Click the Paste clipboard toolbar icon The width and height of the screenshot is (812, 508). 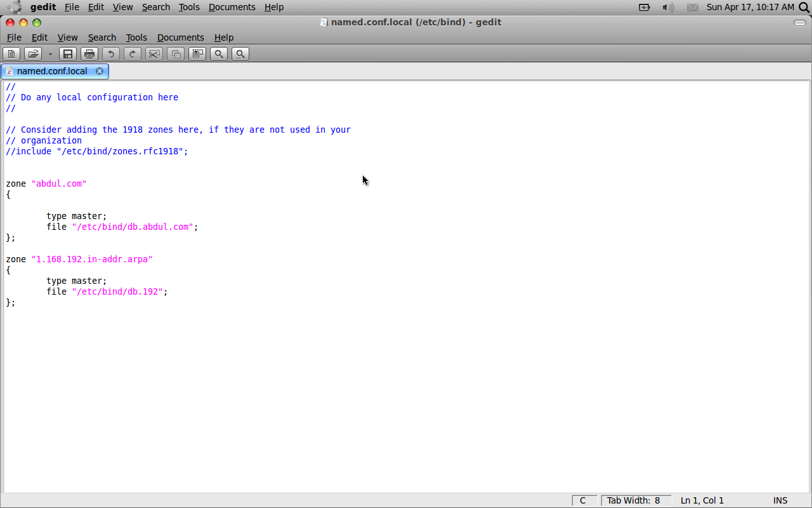[x=197, y=54]
